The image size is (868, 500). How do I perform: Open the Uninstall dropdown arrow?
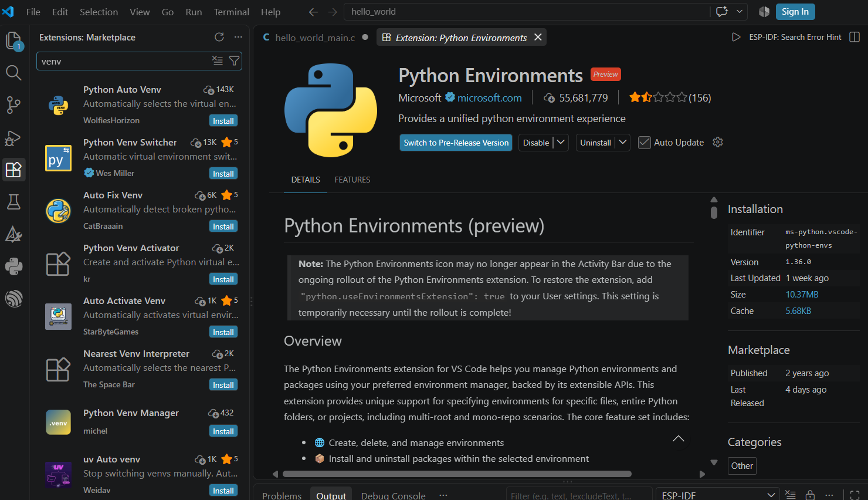coord(623,142)
